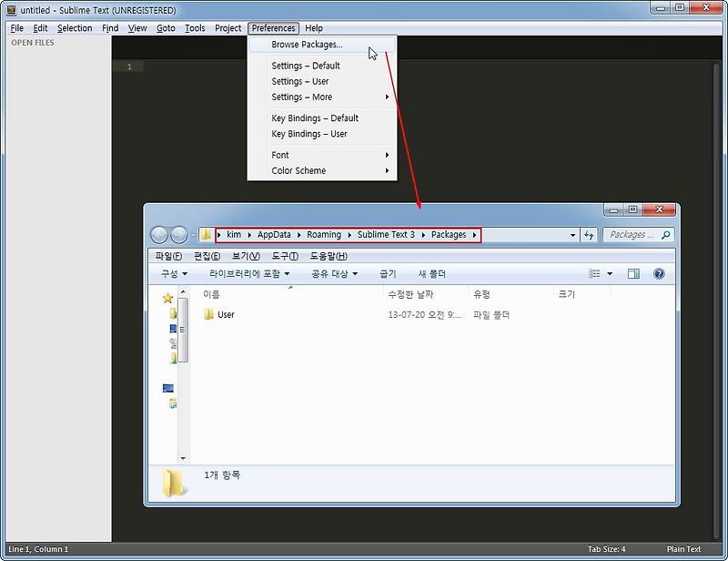Expand the Color Scheme submenu

[322, 170]
